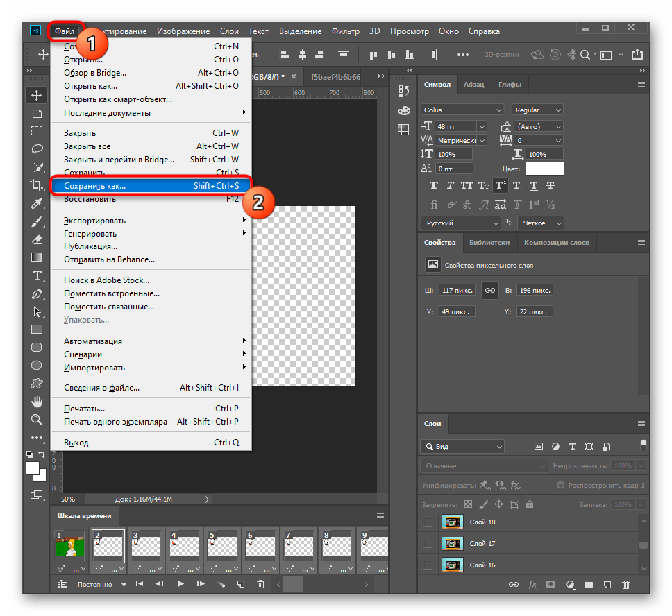Image resolution: width=672 pixels, height=616 pixels.
Task: Select timeline frame 1 thumbnail
Action: point(70,546)
